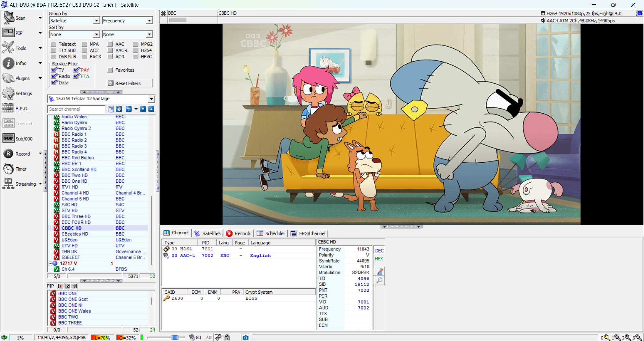Screen dimensions: 644x342
Task: Switch to the Scheduler tab
Action: pos(271,233)
